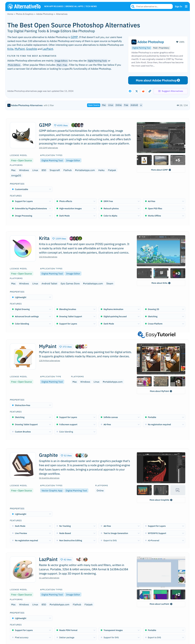Toggle the Android filter
Viewport: 195px width, 644px height.
point(134,105)
